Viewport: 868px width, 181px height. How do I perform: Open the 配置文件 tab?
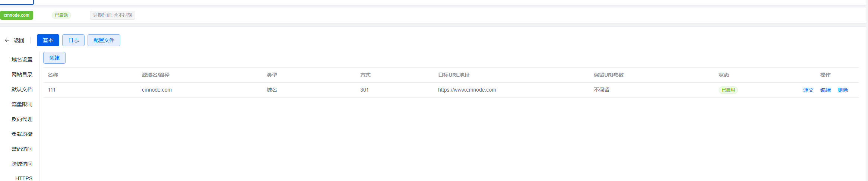[x=104, y=40]
